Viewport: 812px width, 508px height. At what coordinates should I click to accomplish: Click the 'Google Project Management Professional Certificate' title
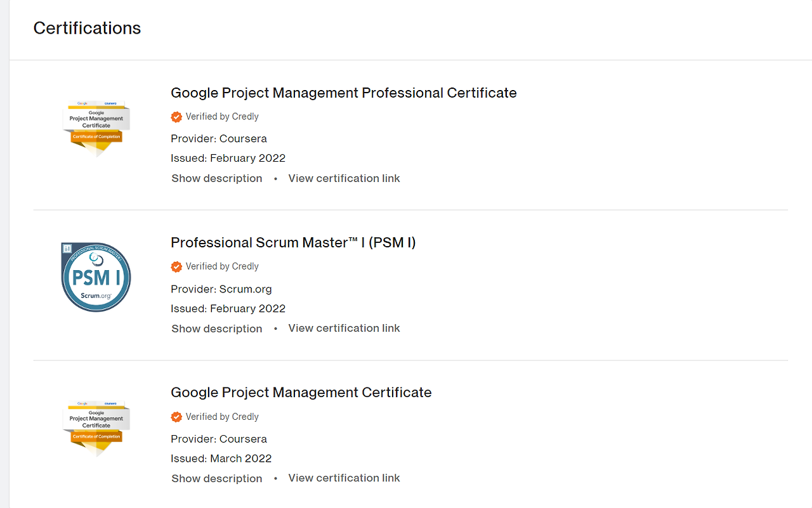tap(344, 93)
